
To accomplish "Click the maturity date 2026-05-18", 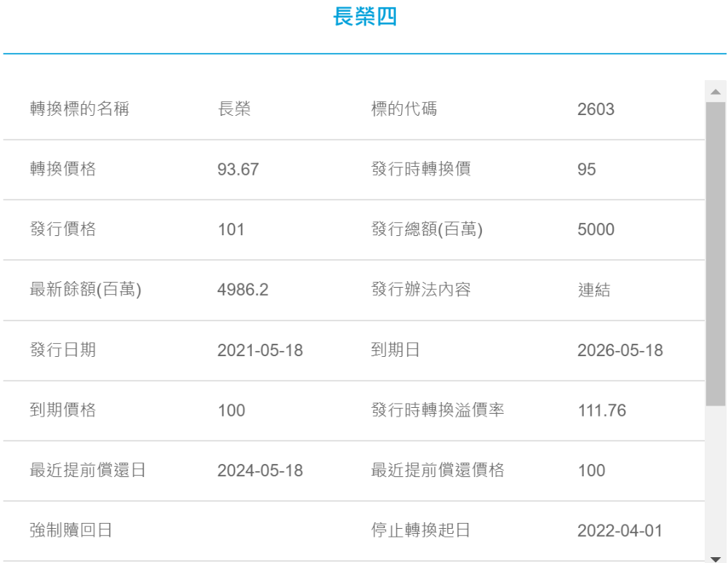I will 620,350.
